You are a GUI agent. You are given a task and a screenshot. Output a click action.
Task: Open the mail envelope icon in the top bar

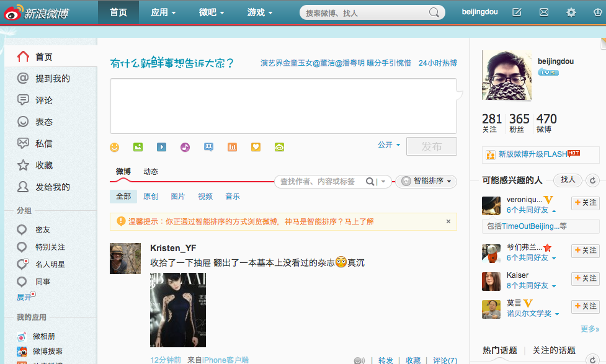tap(543, 12)
